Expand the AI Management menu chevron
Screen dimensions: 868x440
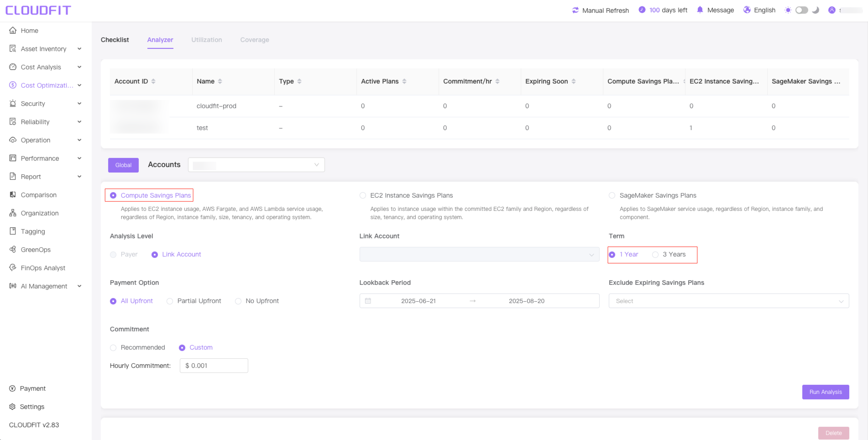tap(79, 286)
